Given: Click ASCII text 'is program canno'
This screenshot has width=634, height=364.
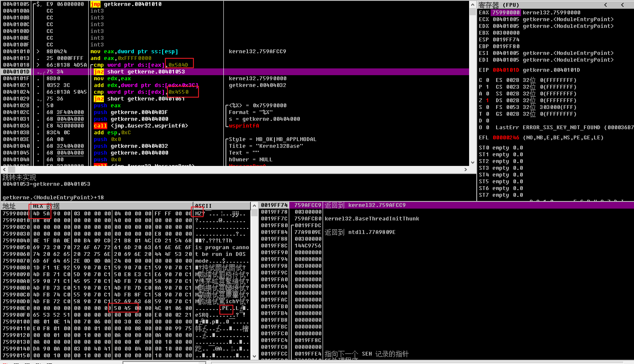Looking at the screenshot, I should 222,247.
